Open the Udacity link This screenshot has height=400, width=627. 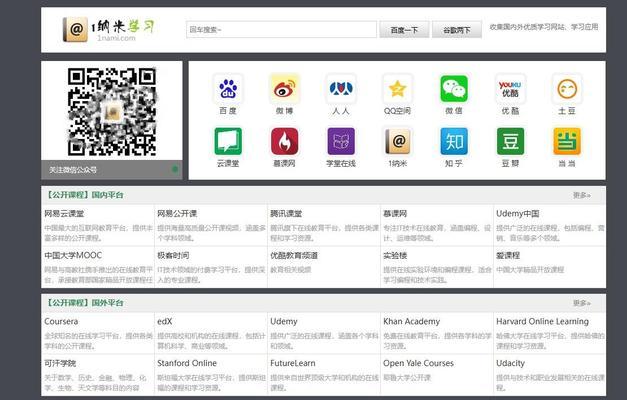(510, 363)
